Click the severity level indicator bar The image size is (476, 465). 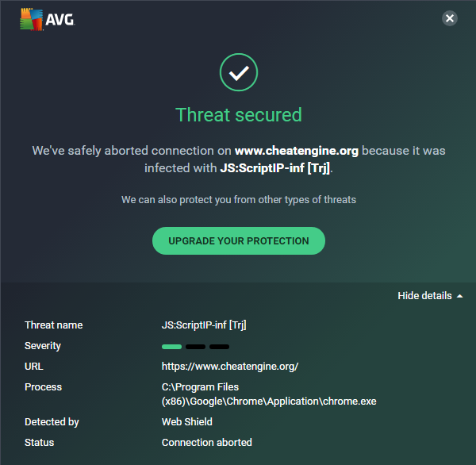195,346
